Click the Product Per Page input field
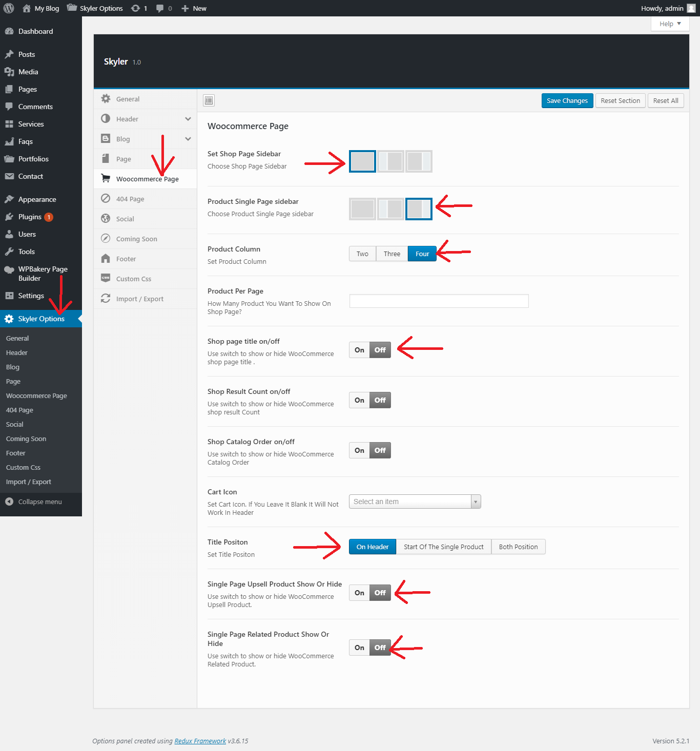 tap(439, 301)
